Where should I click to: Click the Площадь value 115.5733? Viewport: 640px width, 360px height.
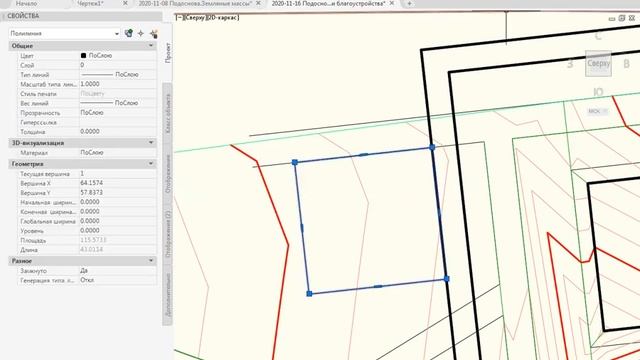[118, 240]
